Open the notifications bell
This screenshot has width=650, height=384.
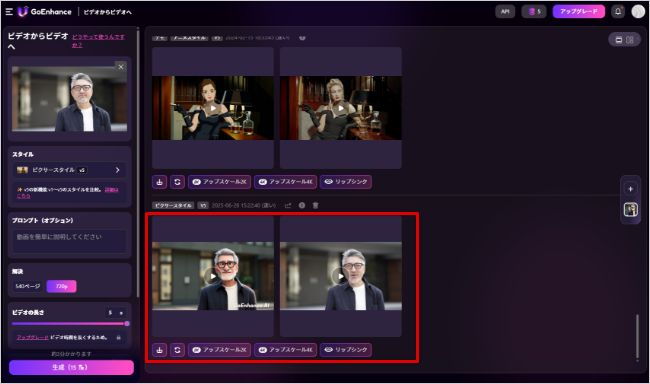coord(618,12)
